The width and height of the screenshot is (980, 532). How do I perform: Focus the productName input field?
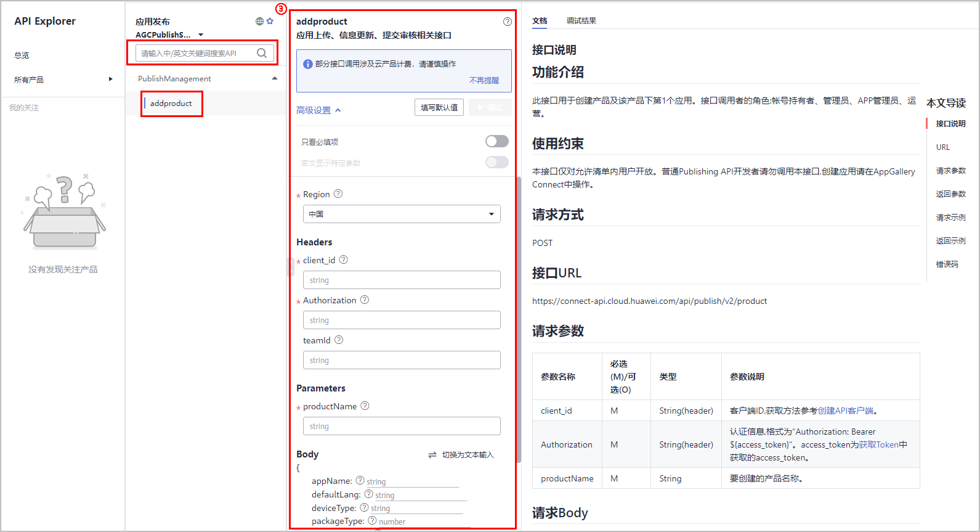(402, 426)
